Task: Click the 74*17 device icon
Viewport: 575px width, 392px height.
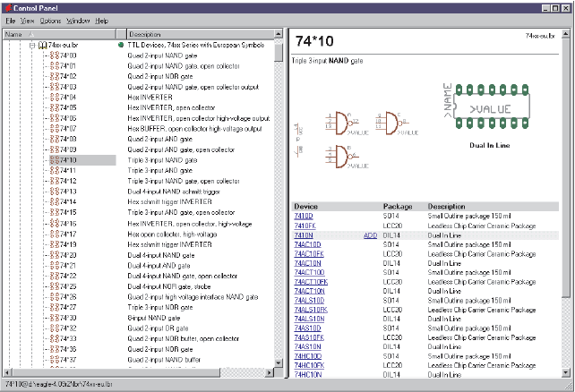Action: point(55,234)
